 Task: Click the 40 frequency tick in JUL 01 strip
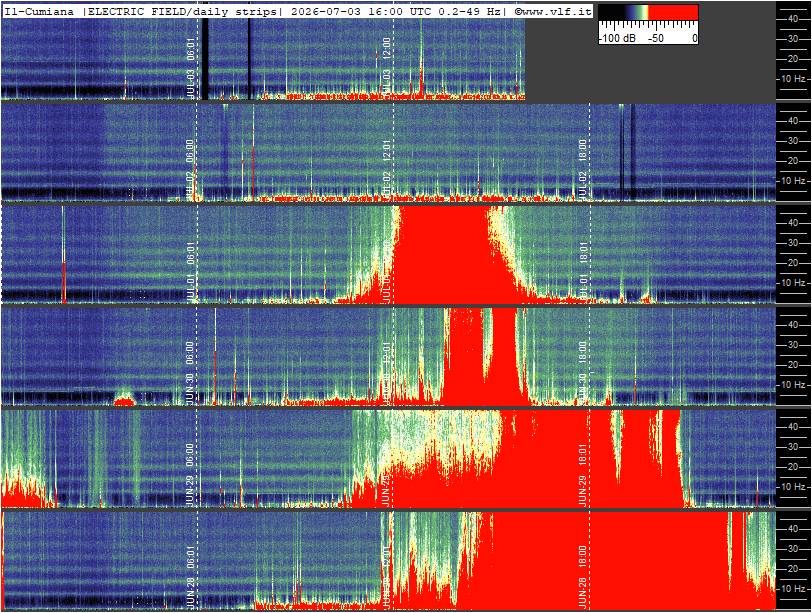point(792,223)
